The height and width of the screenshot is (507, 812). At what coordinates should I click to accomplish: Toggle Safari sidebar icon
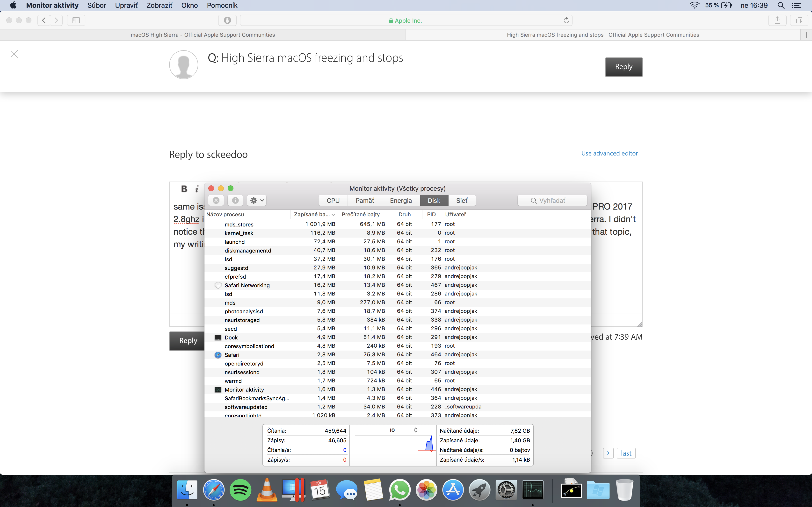[x=76, y=21]
